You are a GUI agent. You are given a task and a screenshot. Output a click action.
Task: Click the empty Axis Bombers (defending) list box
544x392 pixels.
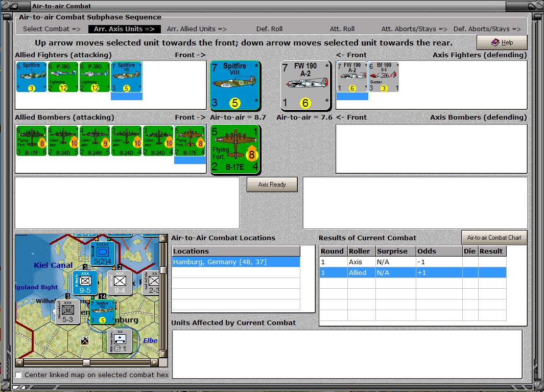tap(431, 149)
